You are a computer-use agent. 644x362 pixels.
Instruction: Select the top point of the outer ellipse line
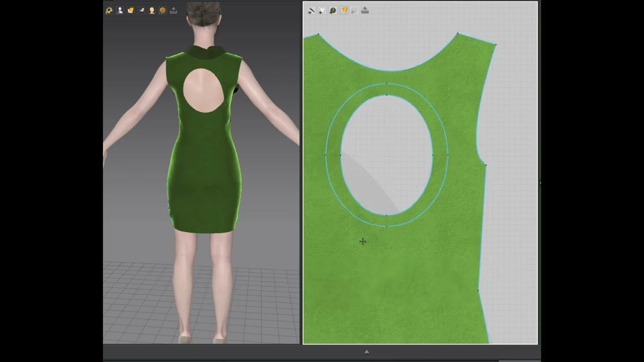(x=386, y=83)
